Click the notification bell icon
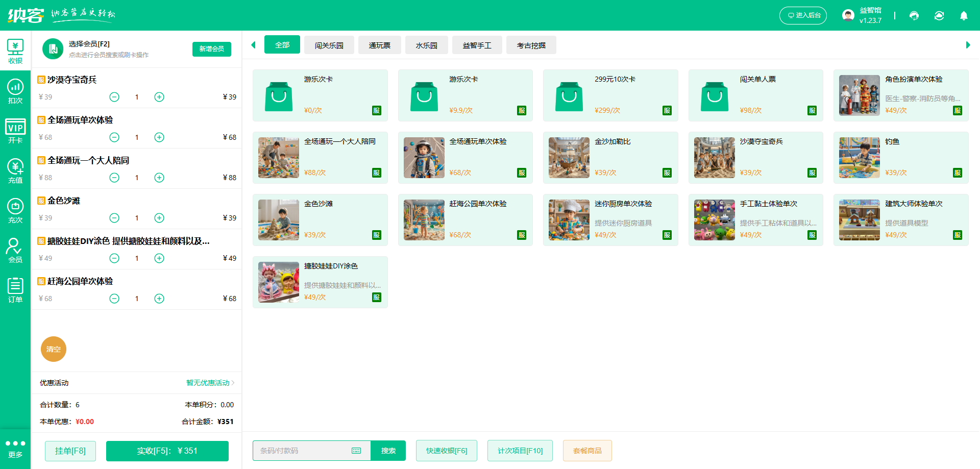 (x=964, y=16)
